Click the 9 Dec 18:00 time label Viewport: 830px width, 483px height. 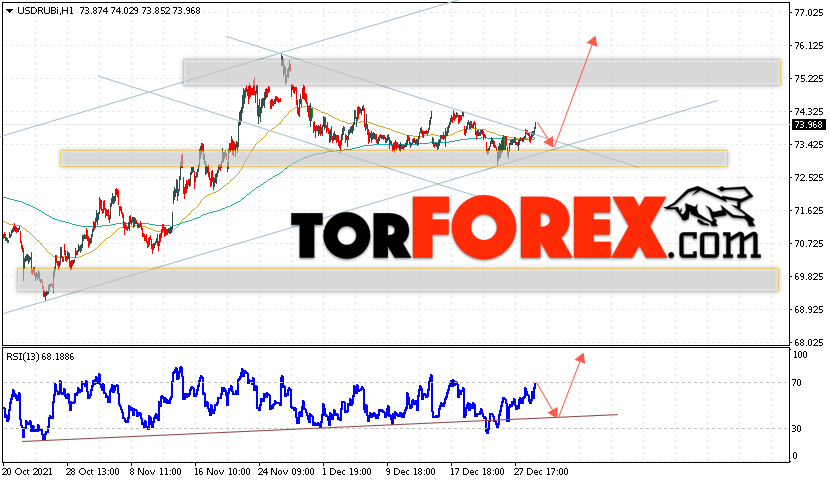(411, 471)
